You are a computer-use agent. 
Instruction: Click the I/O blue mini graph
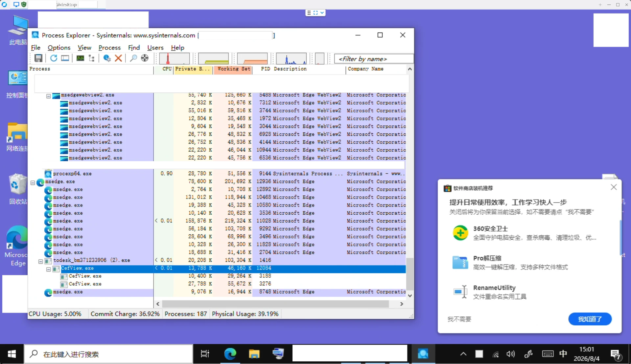coord(291,58)
